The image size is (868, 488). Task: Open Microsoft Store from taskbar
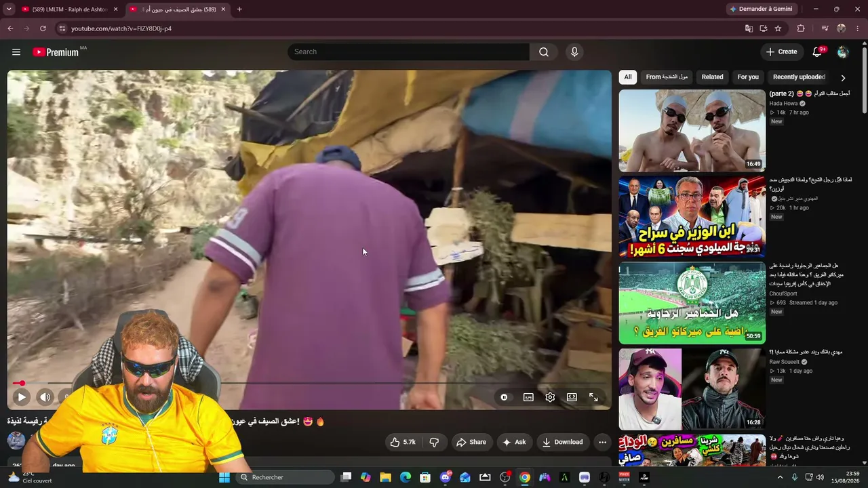click(x=425, y=477)
